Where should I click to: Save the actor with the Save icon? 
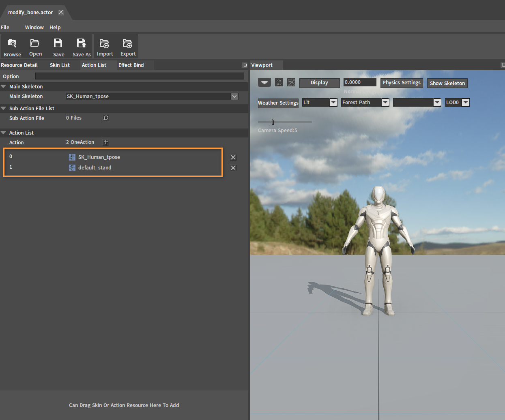pos(58,46)
